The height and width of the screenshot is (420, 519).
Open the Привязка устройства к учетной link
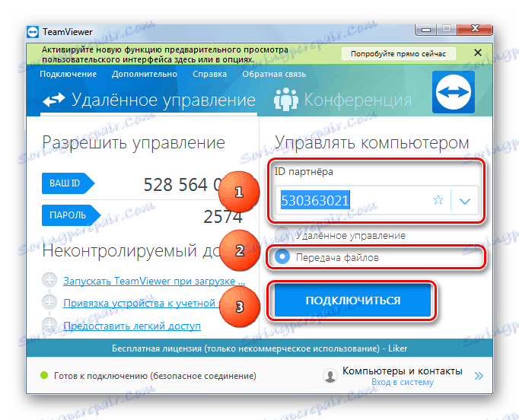142,303
